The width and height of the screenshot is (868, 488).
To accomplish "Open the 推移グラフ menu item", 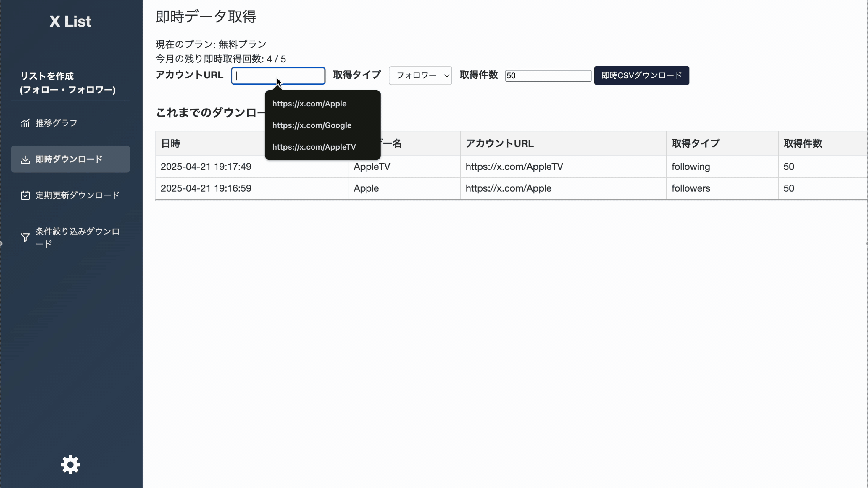I will [70, 123].
